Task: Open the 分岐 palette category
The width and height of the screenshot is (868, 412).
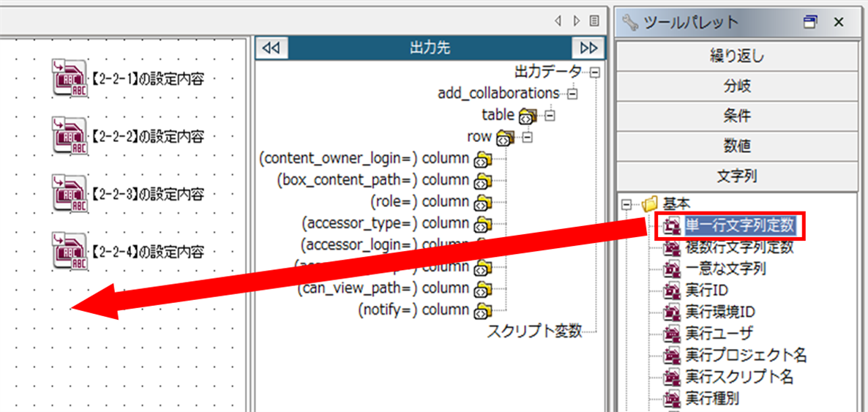Action: pos(737,86)
